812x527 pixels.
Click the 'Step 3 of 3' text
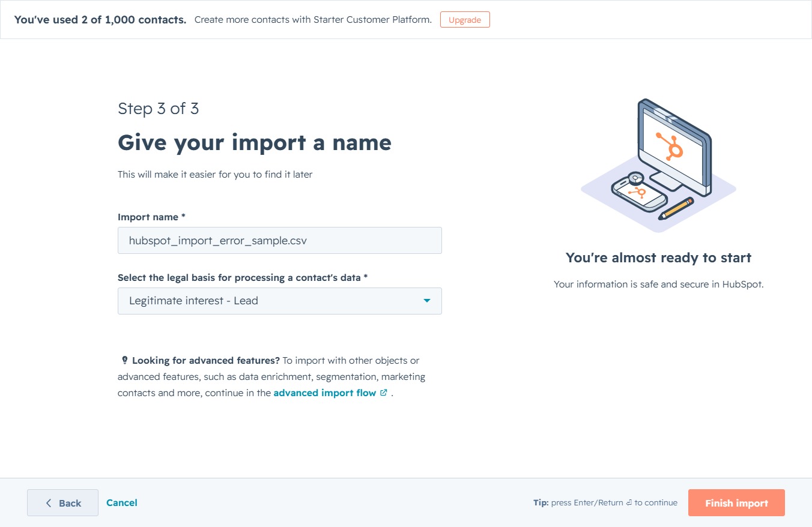point(159,109)
